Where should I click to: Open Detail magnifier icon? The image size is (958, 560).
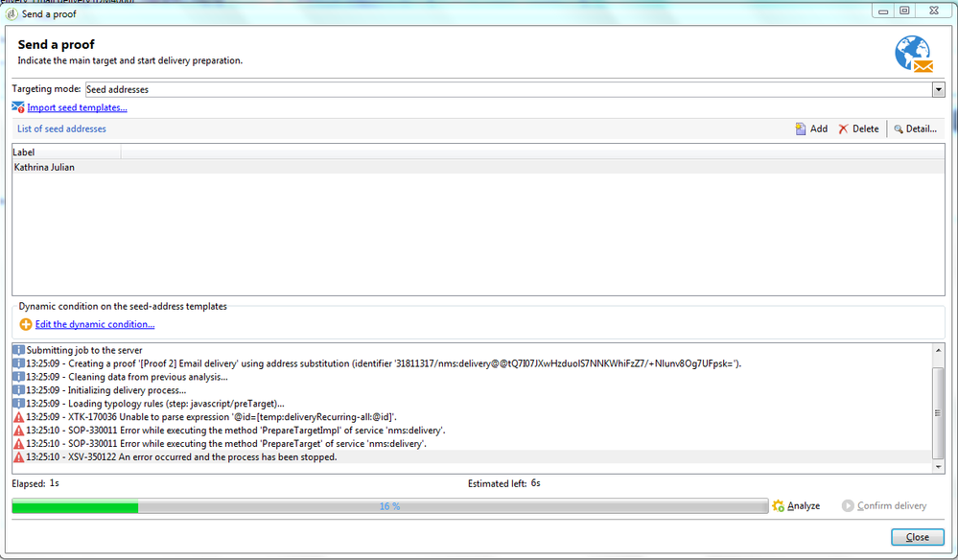point(899,128)
